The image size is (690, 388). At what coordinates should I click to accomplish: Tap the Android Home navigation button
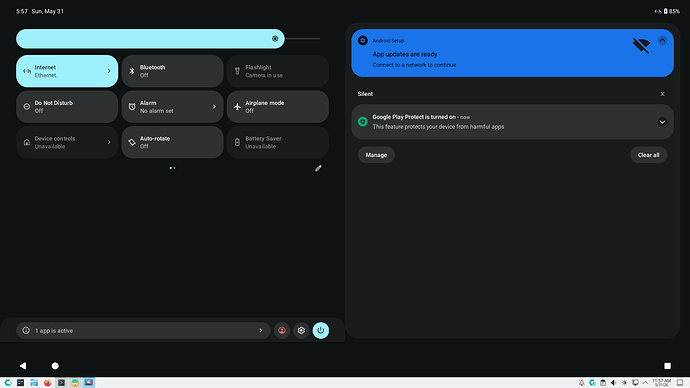click(55, 366)
